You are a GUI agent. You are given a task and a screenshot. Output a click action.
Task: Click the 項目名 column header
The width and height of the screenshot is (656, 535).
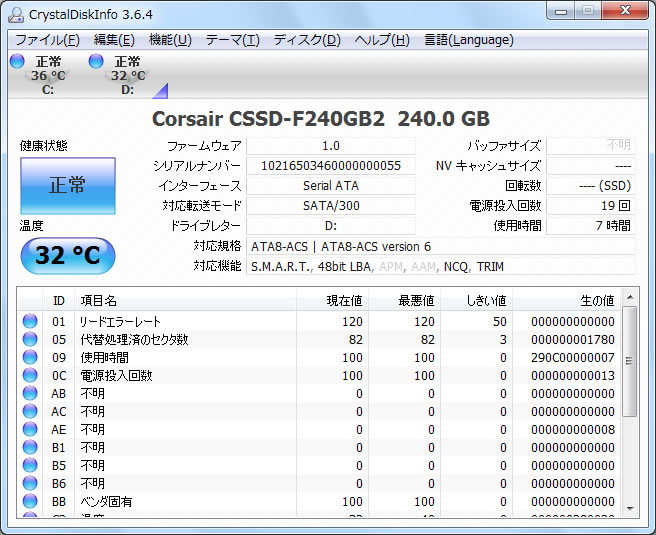coord(185,300)
